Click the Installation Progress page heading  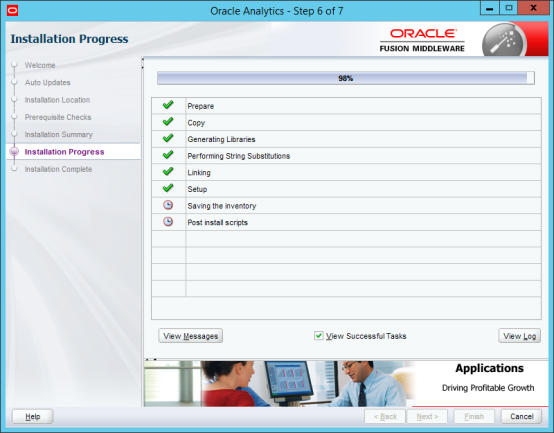[x=69, y=38]
